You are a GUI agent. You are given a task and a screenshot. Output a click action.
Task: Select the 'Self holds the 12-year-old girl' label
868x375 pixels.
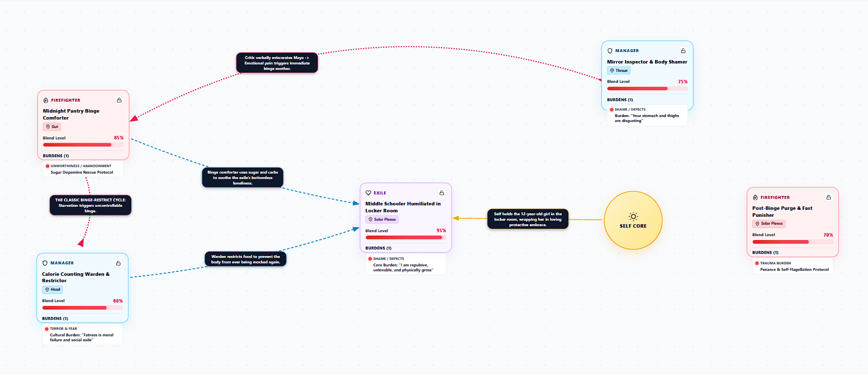pyautogui.click(x=528, y=219)
